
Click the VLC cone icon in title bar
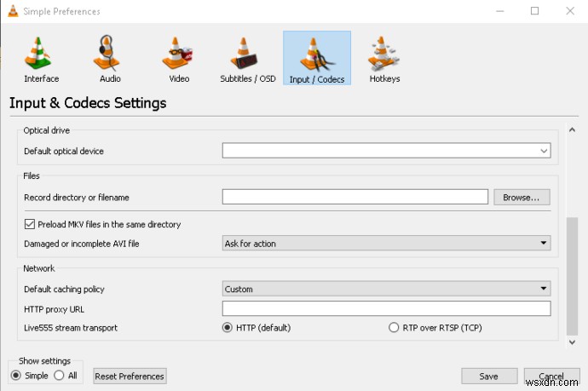point(13,11)
